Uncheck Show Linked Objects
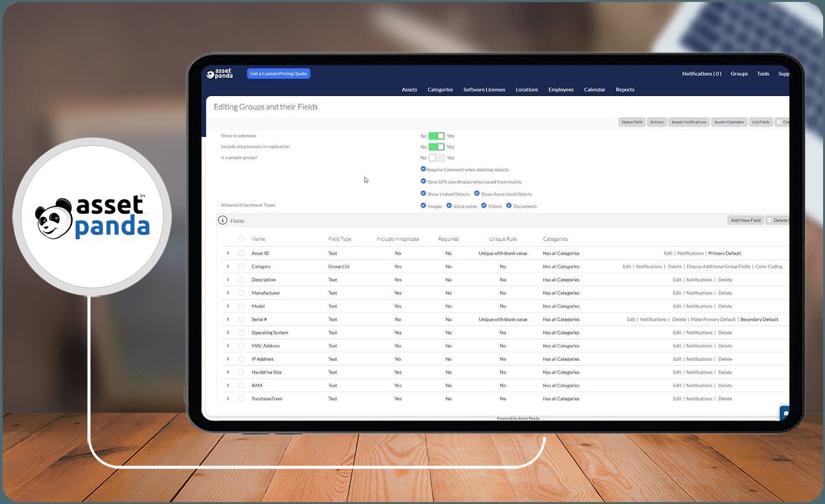Image resolution: width=825 pixels, height=504 pixels. tap(423, 193)
